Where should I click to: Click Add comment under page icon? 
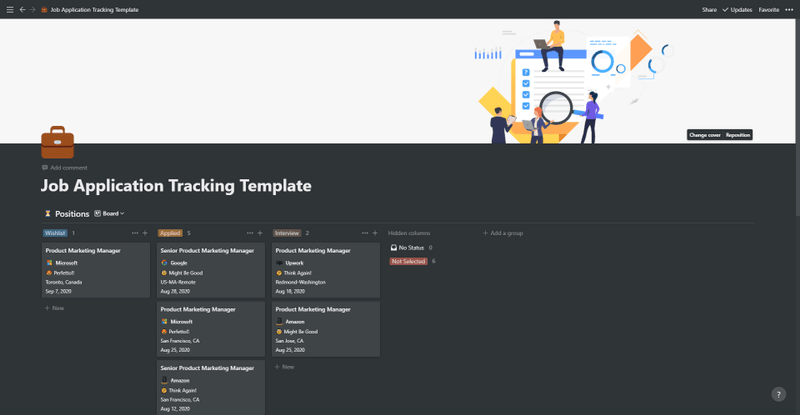65,168
